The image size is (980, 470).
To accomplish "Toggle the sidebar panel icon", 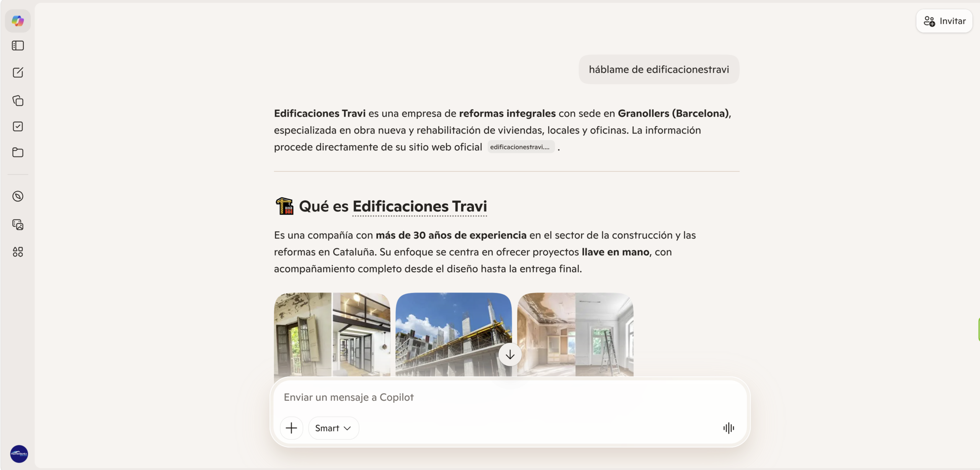I will 18,46.
